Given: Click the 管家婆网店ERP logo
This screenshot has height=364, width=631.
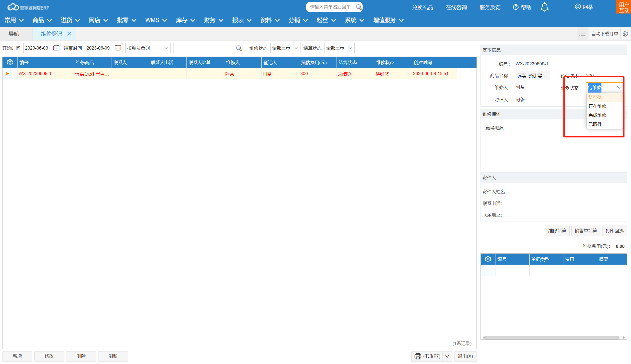Looking at the screenshot, I should click(x=28, y=7).
